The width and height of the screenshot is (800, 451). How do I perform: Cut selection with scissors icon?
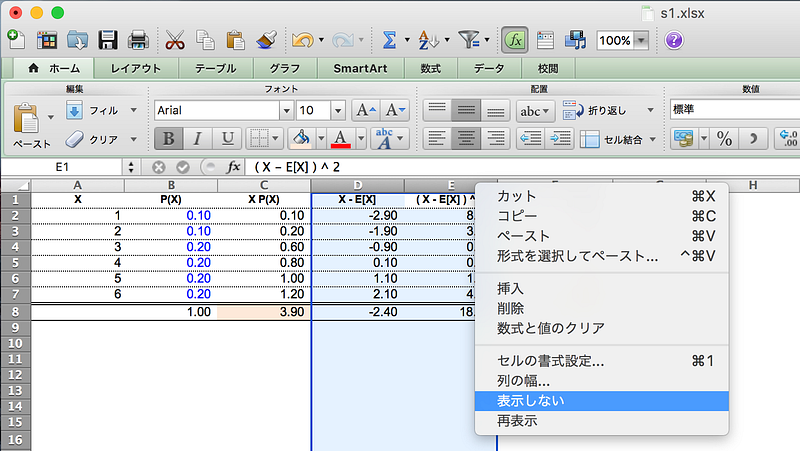pos(174,40)
